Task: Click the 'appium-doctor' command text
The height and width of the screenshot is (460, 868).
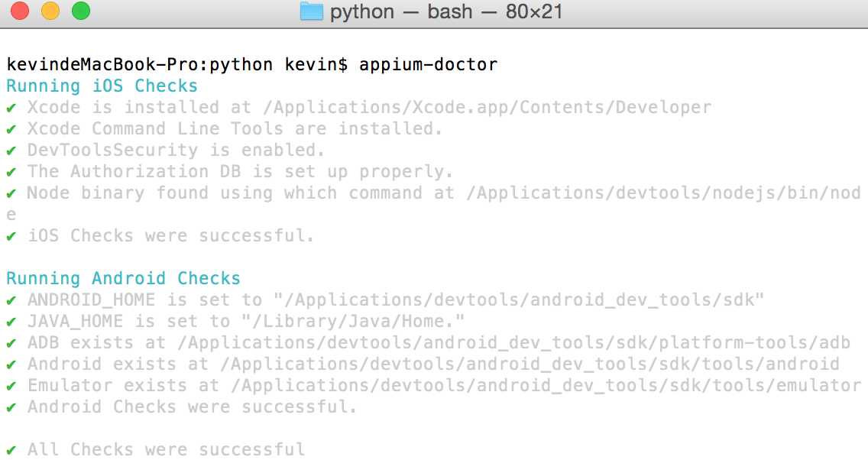Action: coord(429,64)
